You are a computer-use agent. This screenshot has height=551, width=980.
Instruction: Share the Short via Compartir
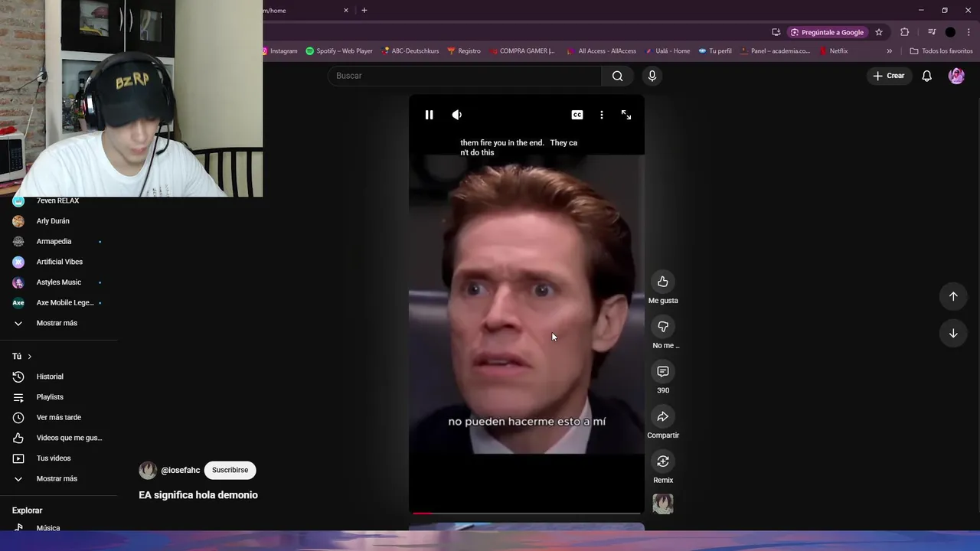pyautogui.click(x=663, y=416)
